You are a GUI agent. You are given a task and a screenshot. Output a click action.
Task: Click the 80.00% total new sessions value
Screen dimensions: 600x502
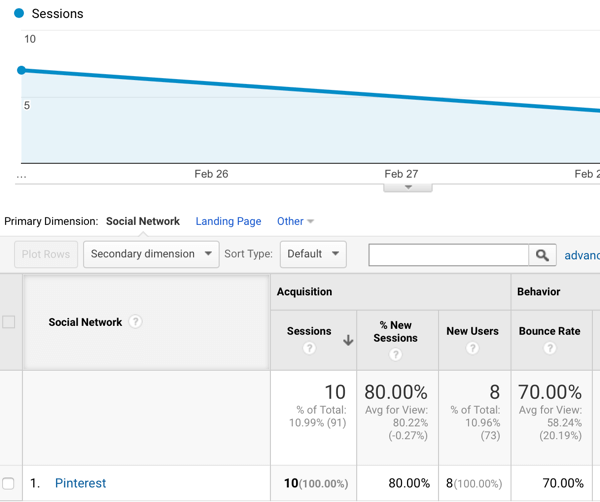click(x=396, y=392)
